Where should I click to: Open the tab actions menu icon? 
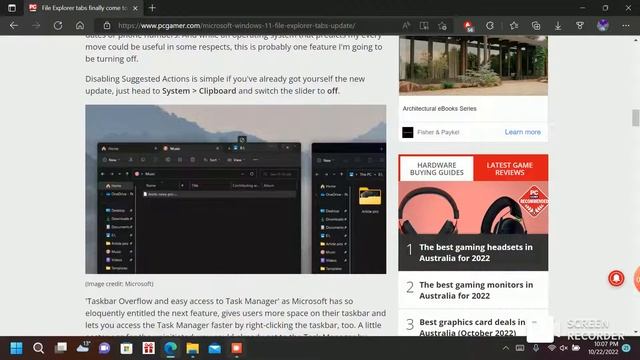click(12, 8)
